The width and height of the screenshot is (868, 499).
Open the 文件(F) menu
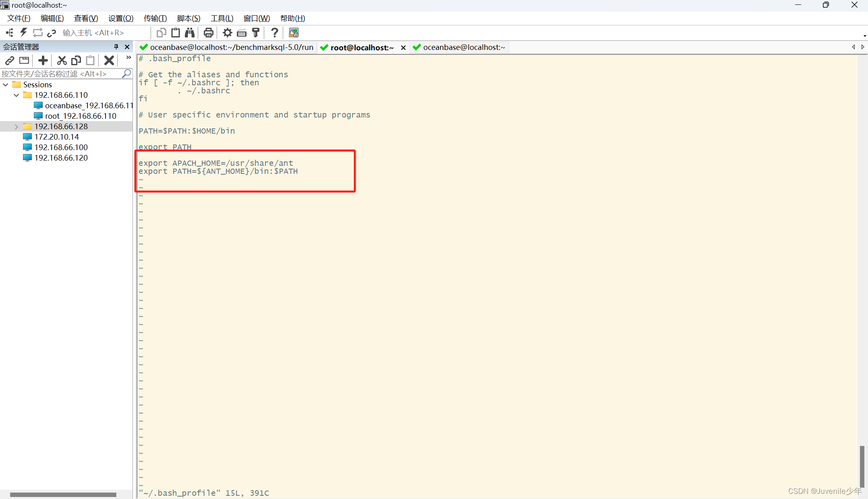pyautogui.click(x=19, y=18)
